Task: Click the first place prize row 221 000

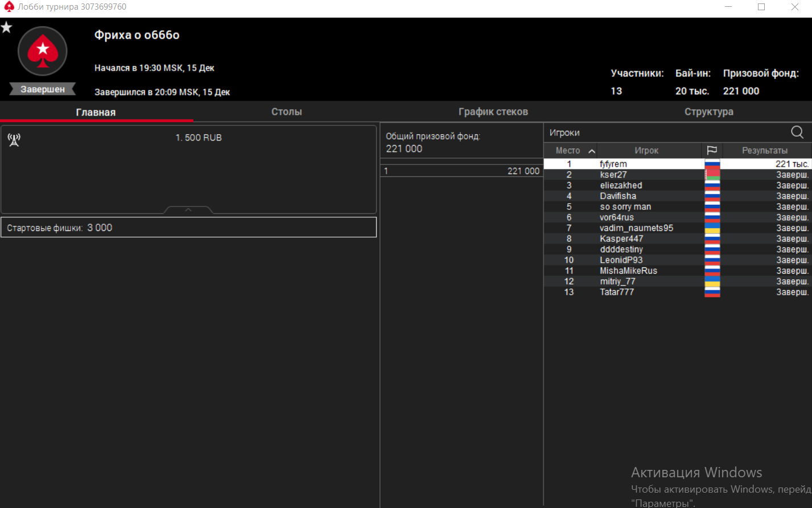Action: (x=461, y=171)
